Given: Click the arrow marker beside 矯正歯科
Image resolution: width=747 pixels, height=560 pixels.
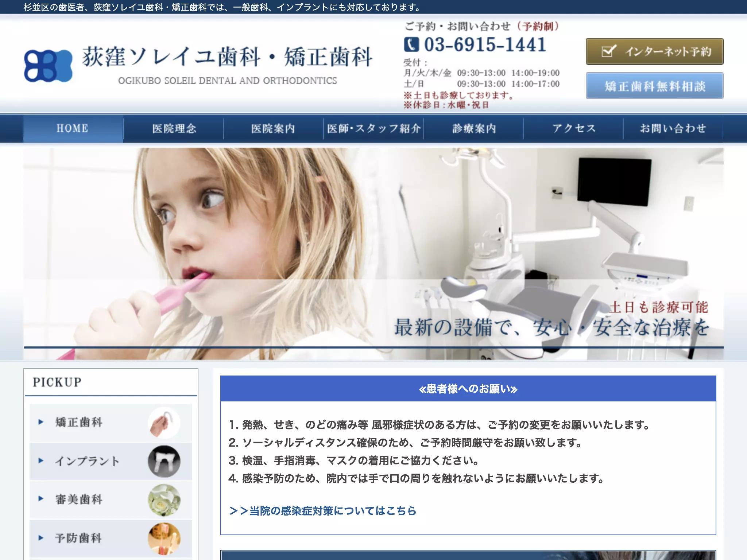Looking at the screenshot, I should click(x=41, y=422).
